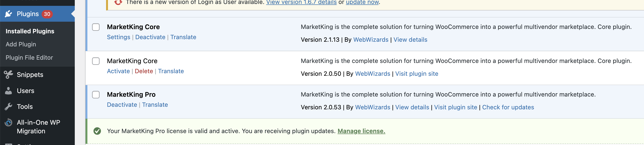644x145 pixels.
Task: Deactivate the MarketKing Pro plugin
Action: (122, 105)
